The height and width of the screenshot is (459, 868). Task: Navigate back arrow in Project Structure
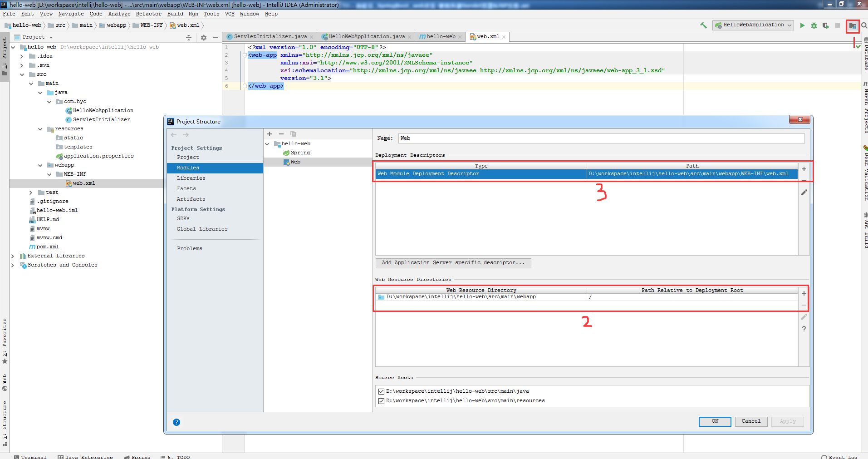point(174,135)
